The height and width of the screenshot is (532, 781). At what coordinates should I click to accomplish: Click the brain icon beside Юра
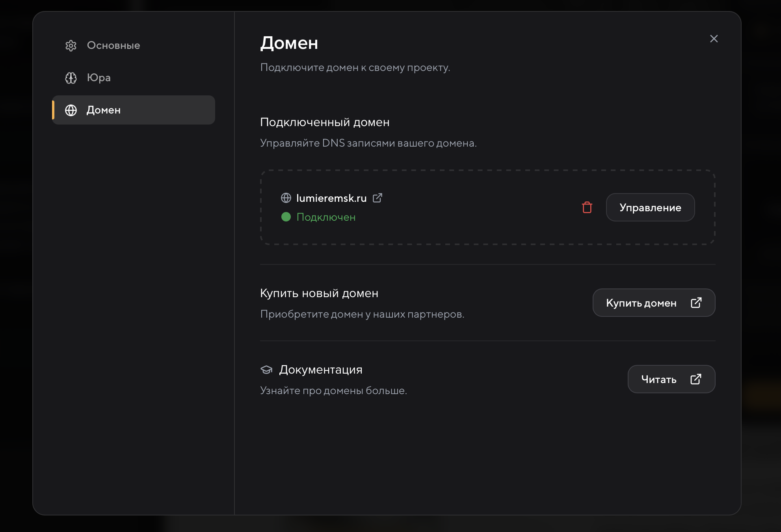(71, 78)
